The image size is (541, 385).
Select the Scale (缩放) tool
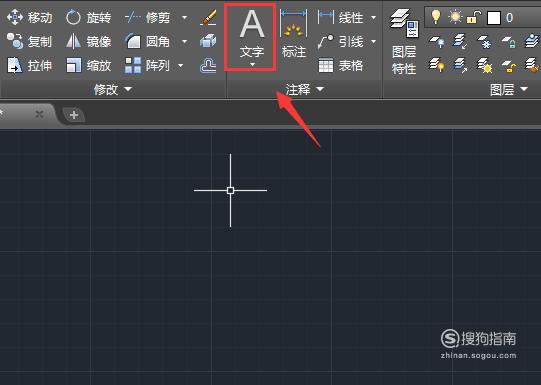tap(89, 65)
